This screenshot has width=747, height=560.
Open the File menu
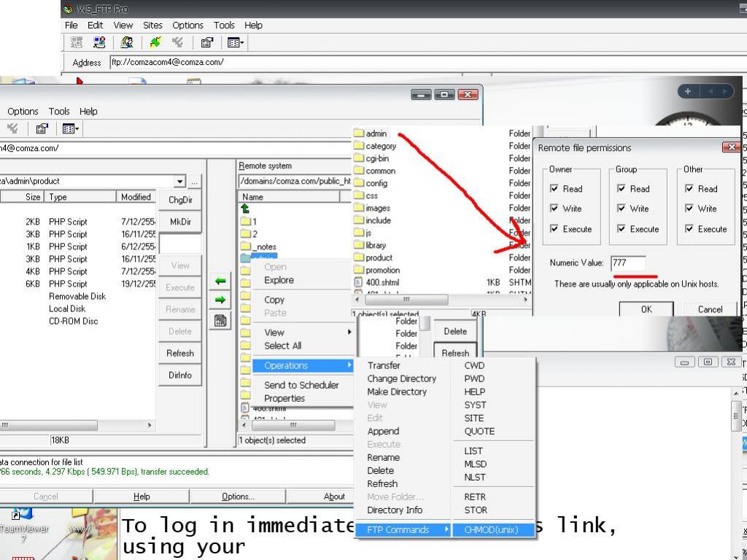point(71,26)
